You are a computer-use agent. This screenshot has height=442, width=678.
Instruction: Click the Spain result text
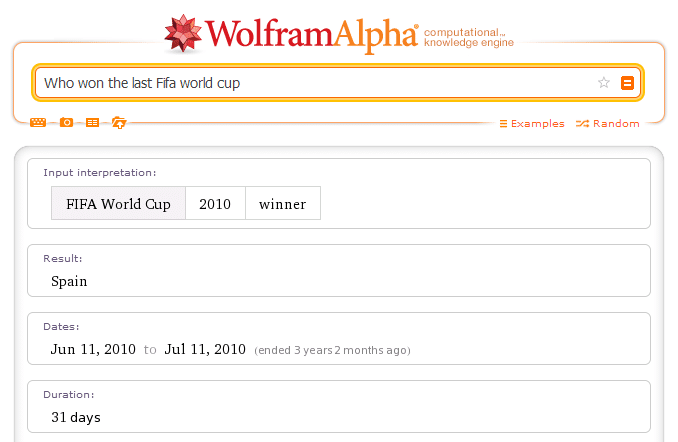[x=69, y=281]
